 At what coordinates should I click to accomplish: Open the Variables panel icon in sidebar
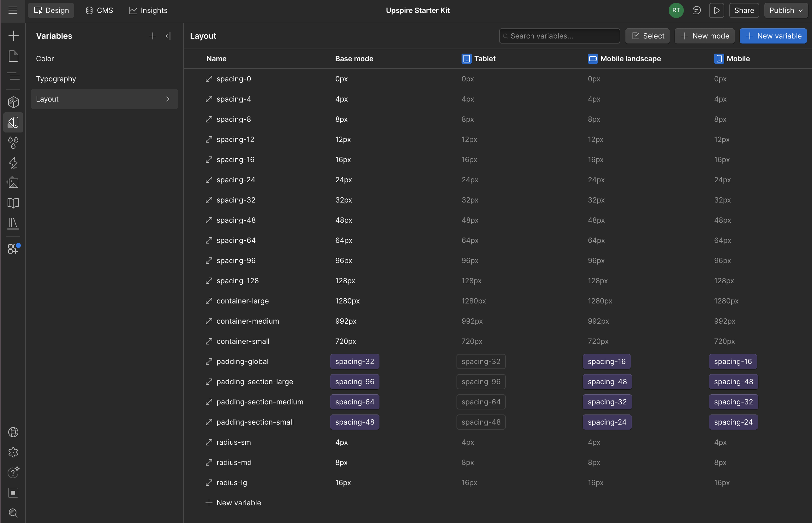(x=13, y=122)
